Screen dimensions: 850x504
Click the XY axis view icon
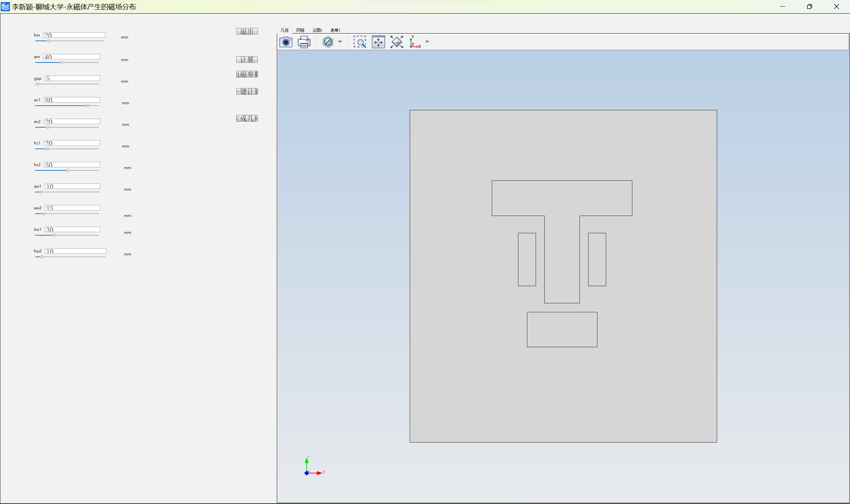(415, 42)
